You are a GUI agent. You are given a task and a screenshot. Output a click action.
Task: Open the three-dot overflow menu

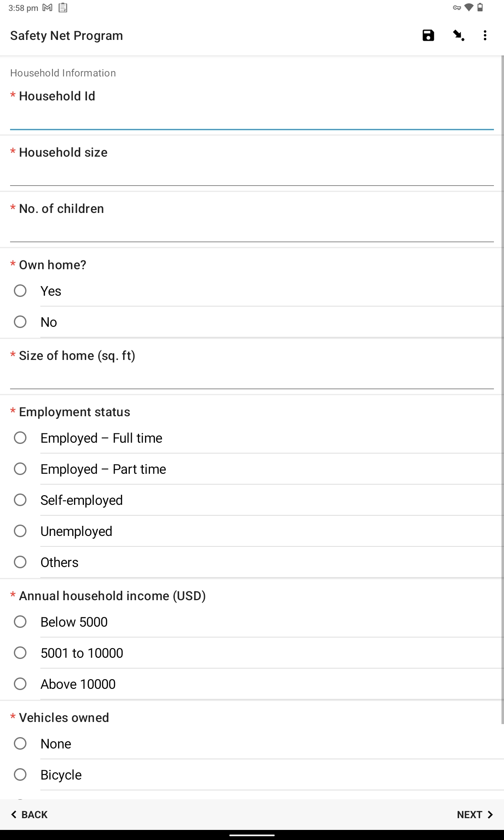(x=485, y=36)
